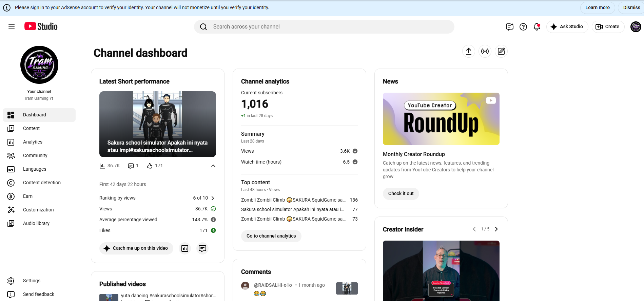644x301 pixels.
Task: Open the send feedback chat icon in header
Action: click(510, 27)
